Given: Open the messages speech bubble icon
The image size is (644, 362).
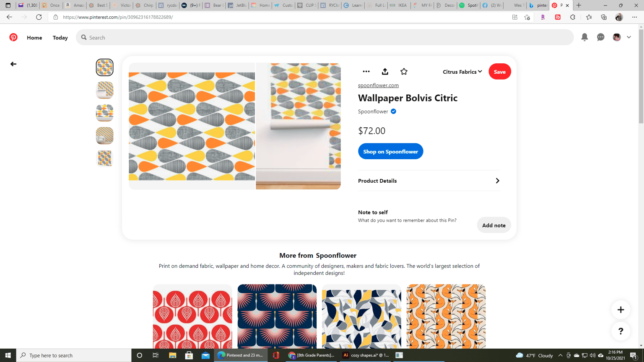Looking at the screenshot, I should (x=601, y=37).
